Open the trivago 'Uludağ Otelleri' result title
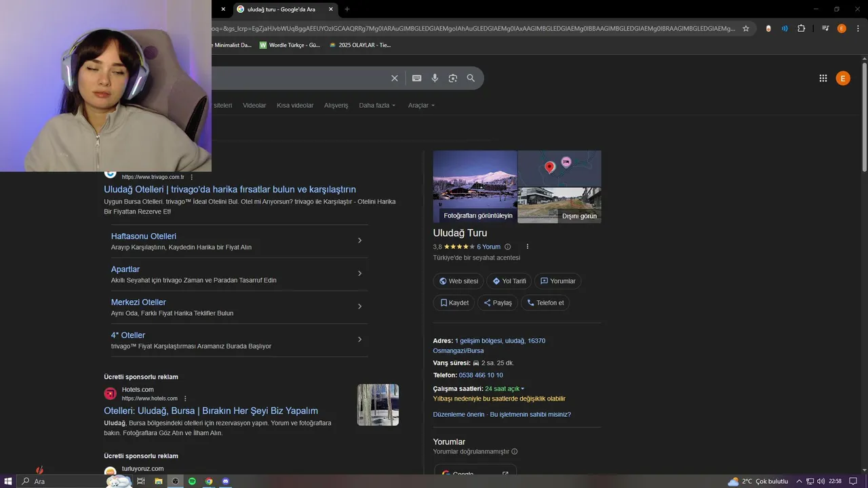 230,190
